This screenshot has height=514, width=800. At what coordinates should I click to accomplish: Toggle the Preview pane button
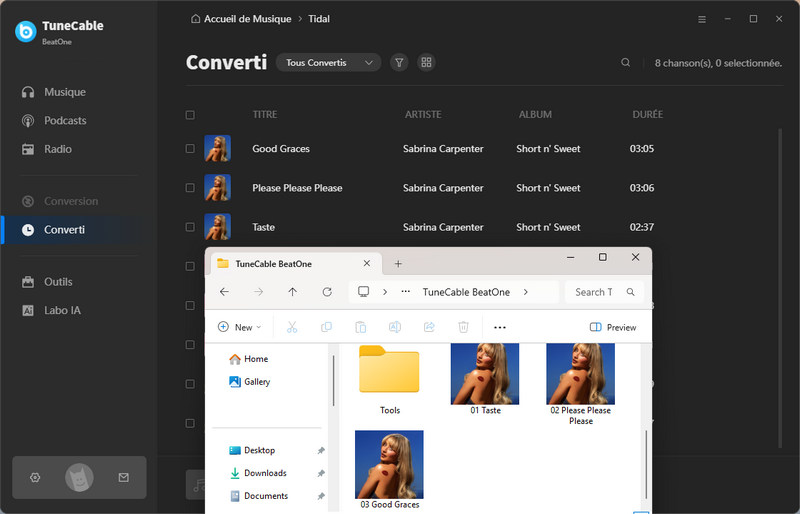(613, 327)
